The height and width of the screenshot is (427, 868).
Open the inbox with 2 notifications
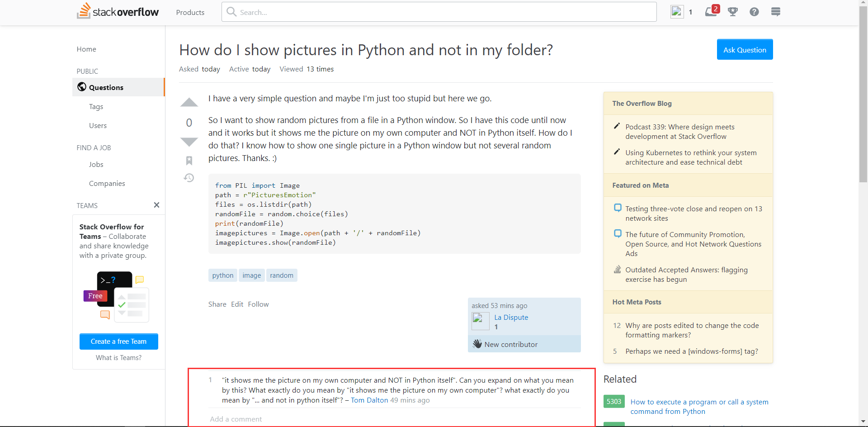712,11
